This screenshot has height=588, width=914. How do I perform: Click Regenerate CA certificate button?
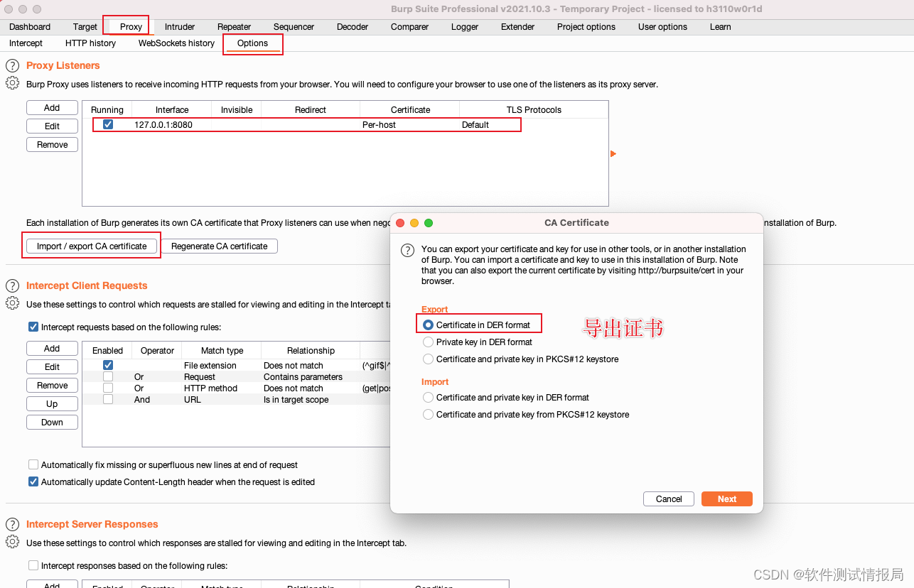(220, 246)
